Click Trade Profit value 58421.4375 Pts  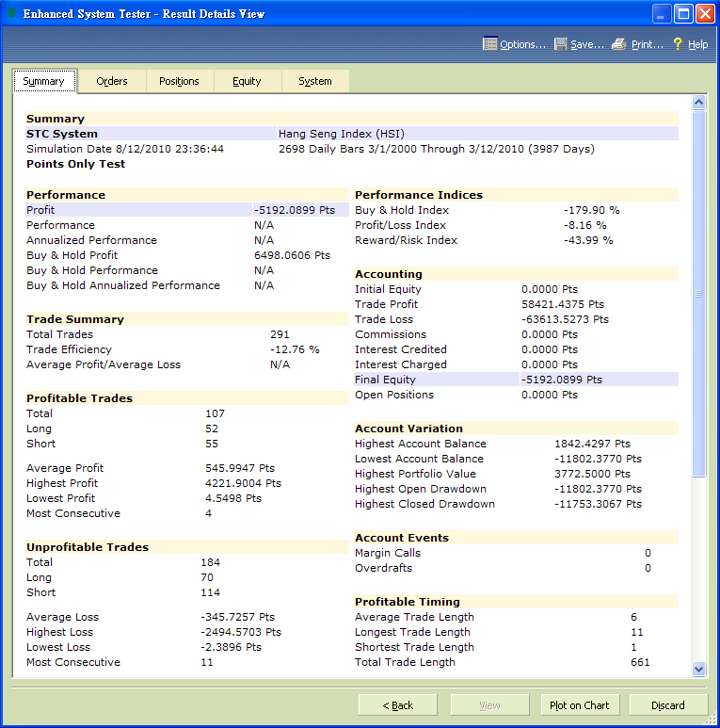563,304
